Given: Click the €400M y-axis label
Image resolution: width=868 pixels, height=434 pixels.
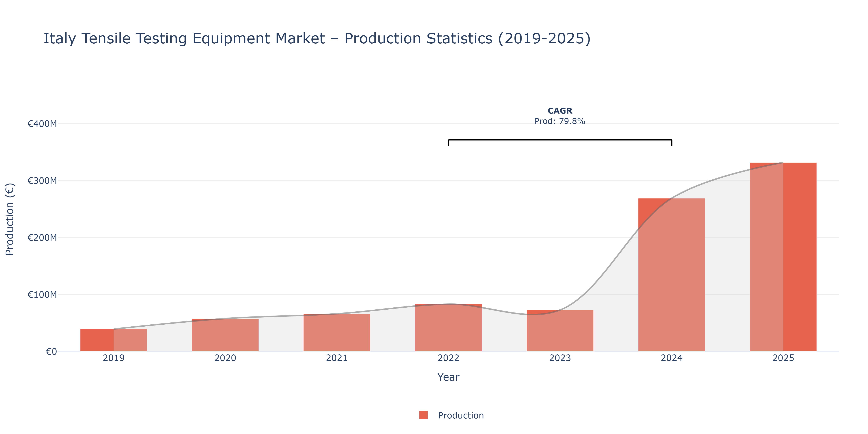Looking at the screenshot, I should coord(42,124).
